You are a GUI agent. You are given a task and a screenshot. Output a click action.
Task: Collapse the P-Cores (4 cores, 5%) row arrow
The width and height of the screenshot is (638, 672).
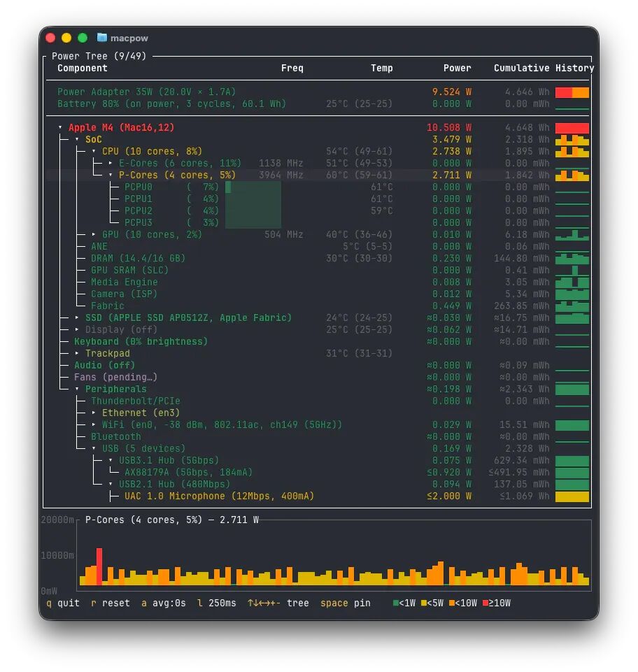111,175
